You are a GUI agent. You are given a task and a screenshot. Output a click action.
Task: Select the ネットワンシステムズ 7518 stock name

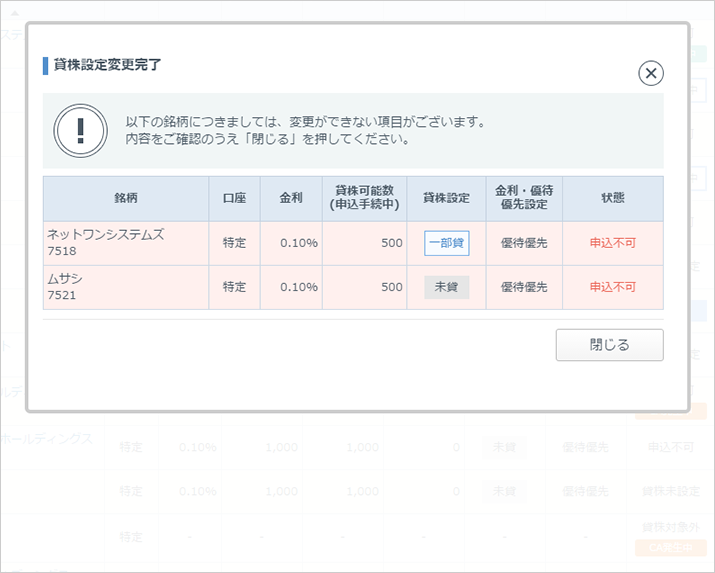pos(105,243)
